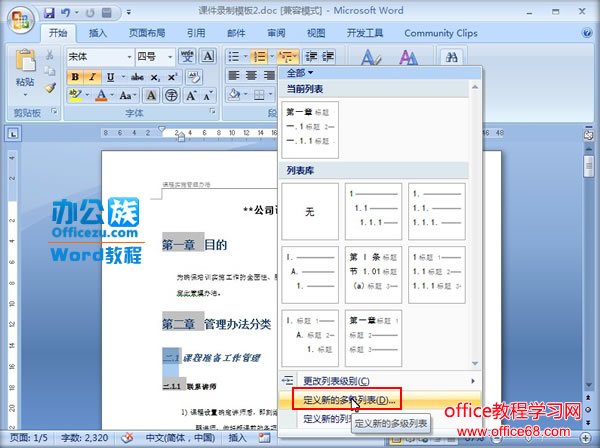Viewport: 600px width, 448px height.
Task: Click the Find binoculars icon
Action: pos(452,57)
